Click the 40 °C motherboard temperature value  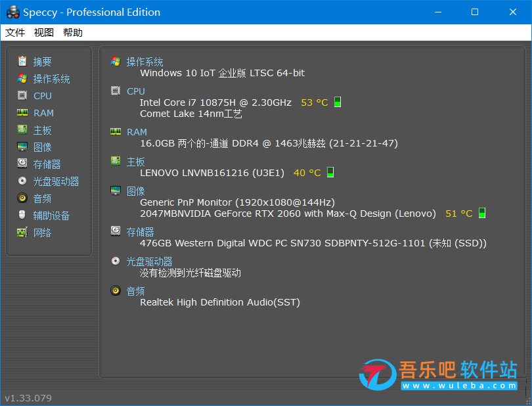click(x=307, y=173)
